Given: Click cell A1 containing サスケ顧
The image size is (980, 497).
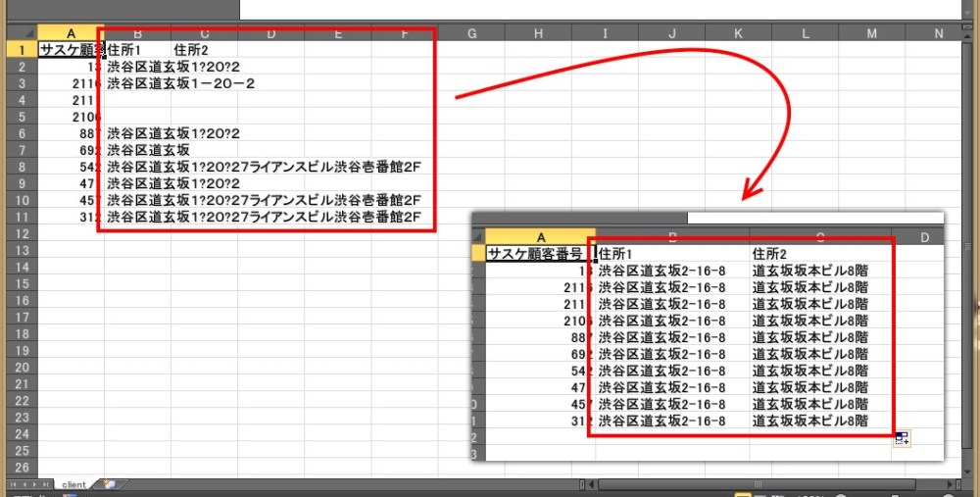Looking at the screenshot, I should (71, 49).
